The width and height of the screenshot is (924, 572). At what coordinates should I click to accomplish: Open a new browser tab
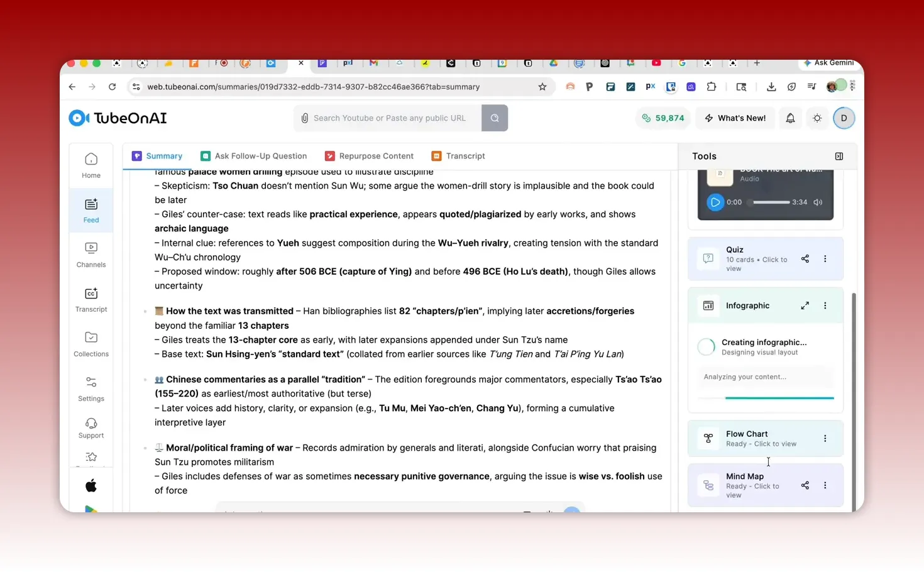757,63
